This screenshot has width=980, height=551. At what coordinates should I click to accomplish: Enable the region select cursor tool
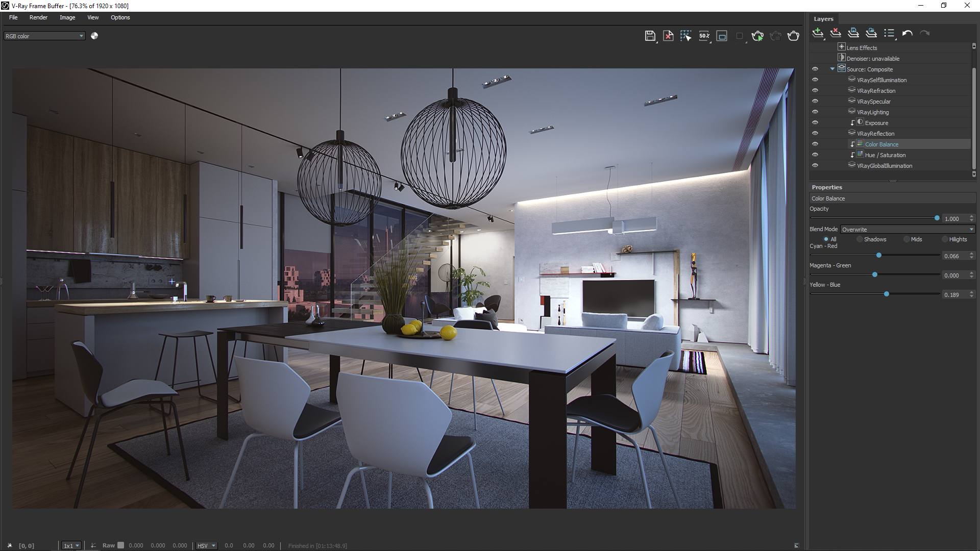coord(685,36)
